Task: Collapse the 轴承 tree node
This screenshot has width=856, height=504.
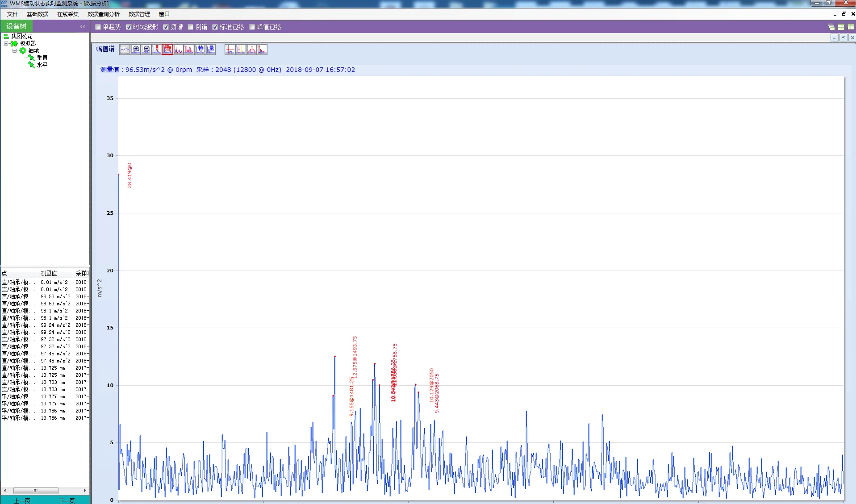Action: pyautogui.click(x=14, y=51)
